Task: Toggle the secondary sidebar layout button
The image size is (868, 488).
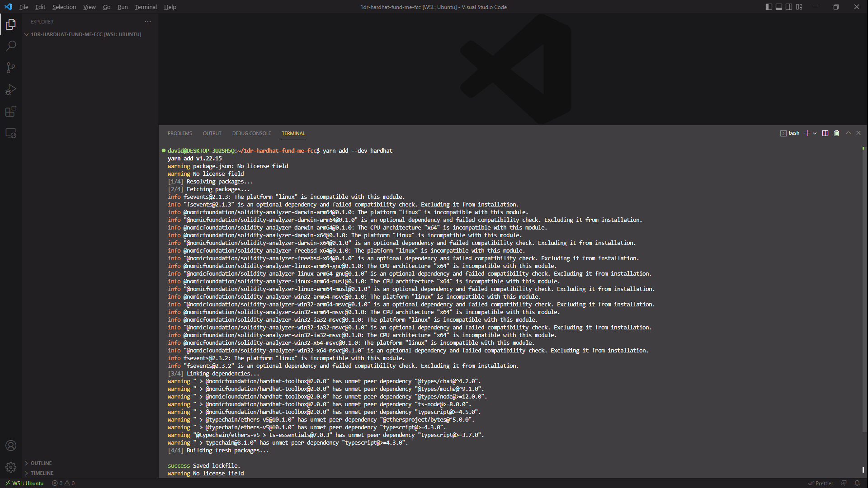Action: pyautogui.click(x=789, y=7)
